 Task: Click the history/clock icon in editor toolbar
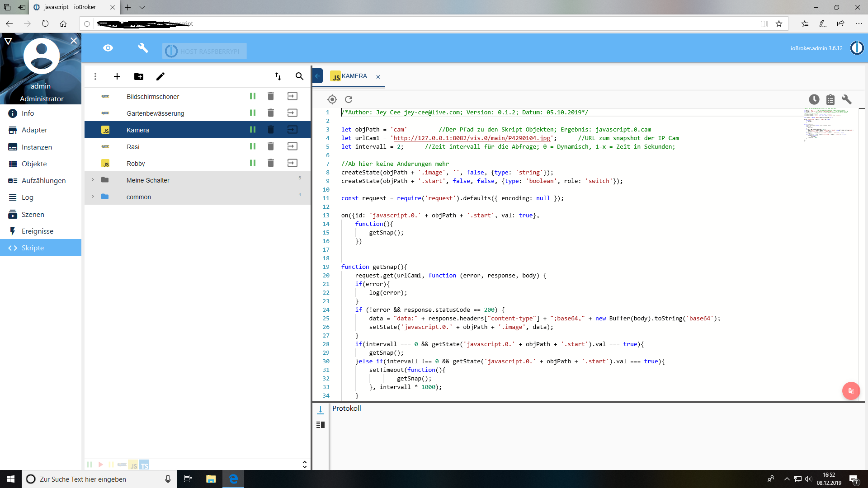point(814,99)
